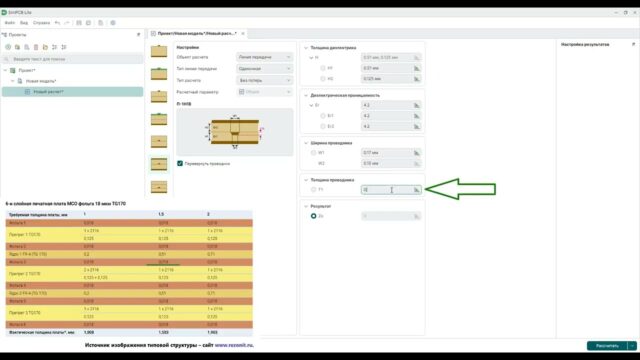This screenshot has width=640, height=360.
Task: Click the redo arrow in the toolbar
Action: (x=67, y=23)
